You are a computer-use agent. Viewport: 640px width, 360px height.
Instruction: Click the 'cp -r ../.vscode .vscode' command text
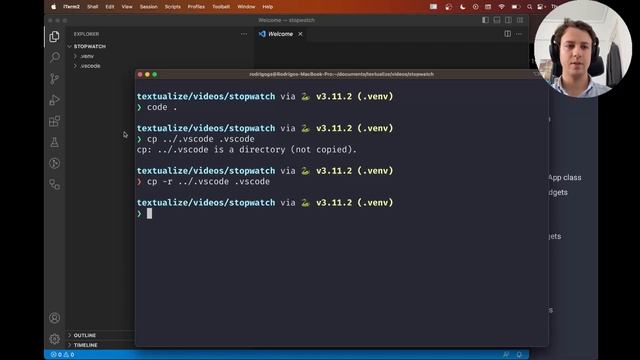tap(208, 181)
